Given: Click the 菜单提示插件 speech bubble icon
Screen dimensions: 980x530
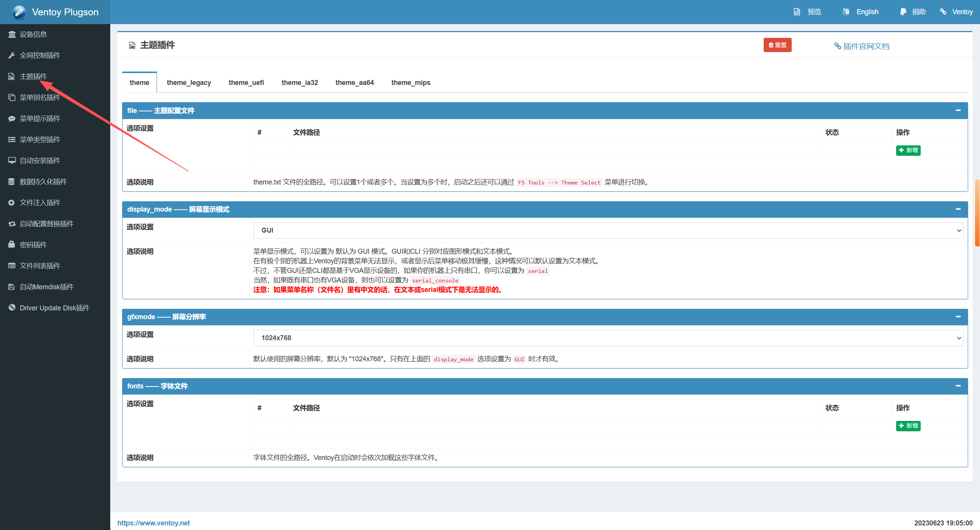Looking at the screenshot, I should click(12, 119).
